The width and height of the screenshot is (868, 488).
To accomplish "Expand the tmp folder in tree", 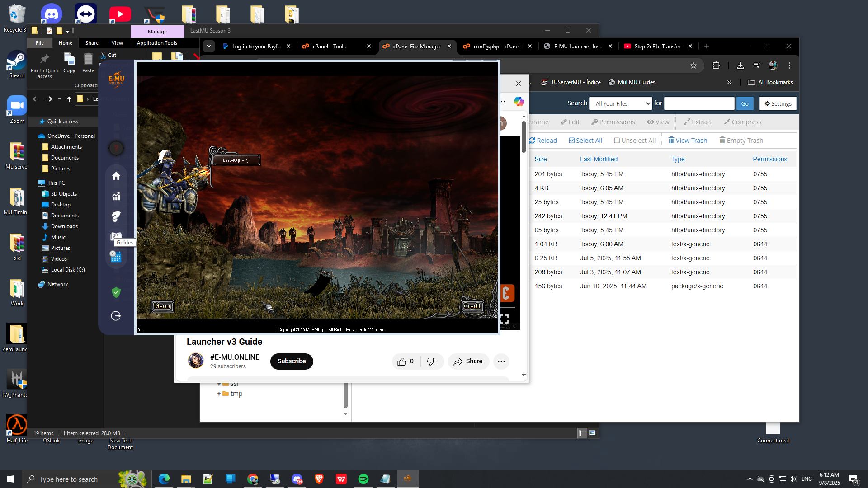I will [219, 394].
